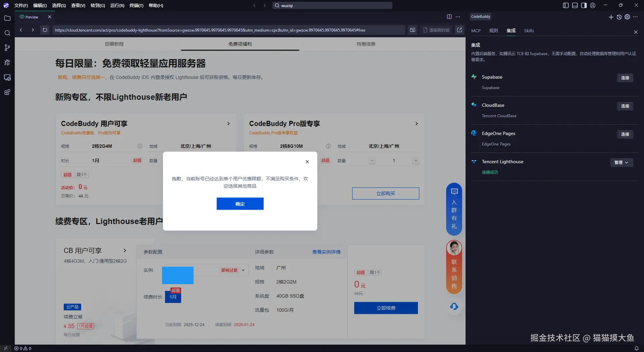Open preview in external browser

tap(460, 30)
